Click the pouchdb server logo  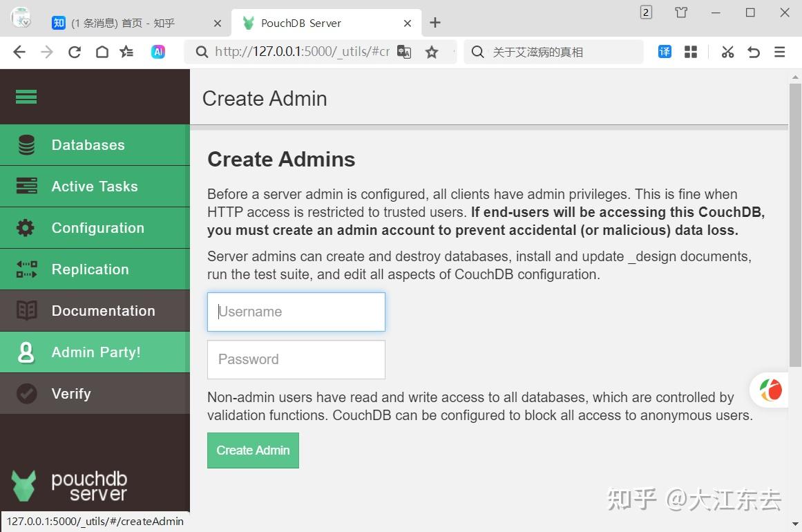pyautogui.click(x=69, y=486)
